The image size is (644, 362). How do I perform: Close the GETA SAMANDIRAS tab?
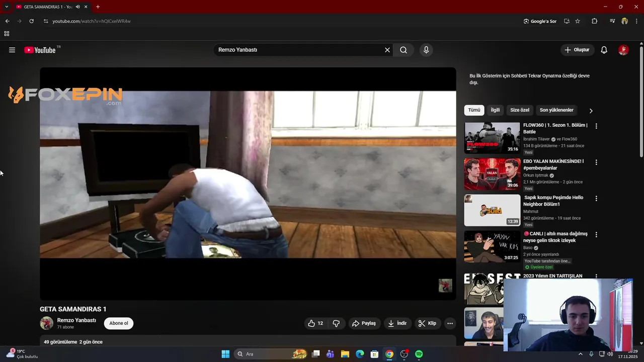tap(86, 7)
